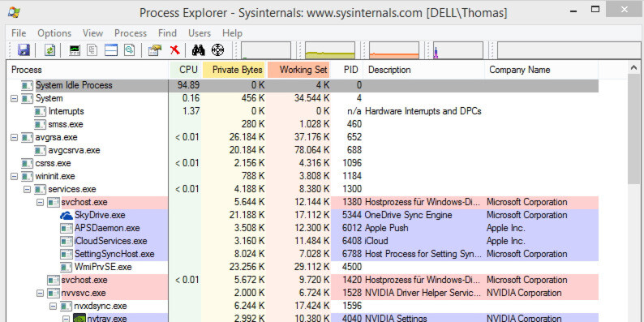Open the CPU usage history graph
The height and width of the screenshot is (322, 644).
[x=266, y=50]
